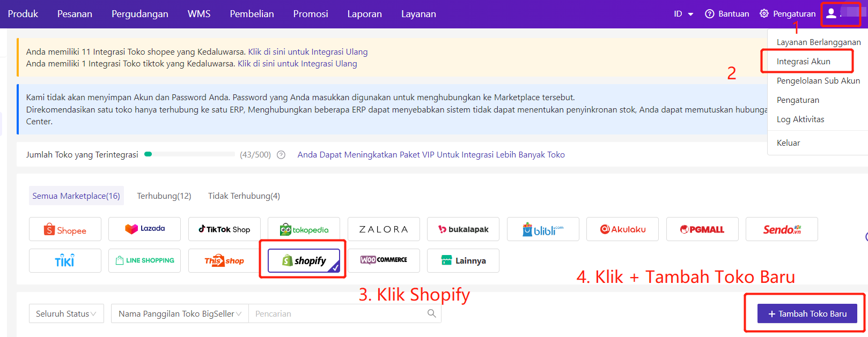The image size is (868, 337).
Task: Select the Shopee marketplace logo
Action: pyautogui.click(x=65, y=229)
